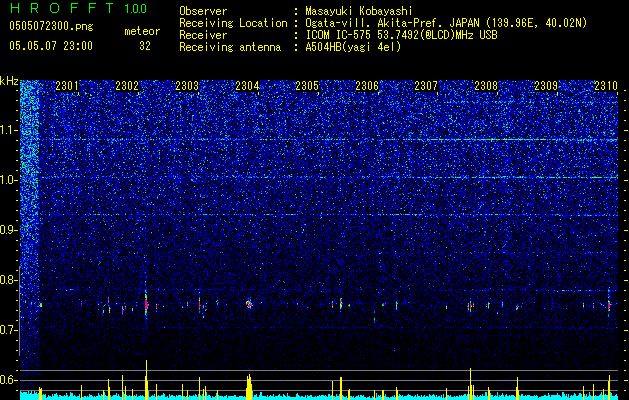Click the kHz axis unit label
The image size is (629, 400).
tap(9, 81)
